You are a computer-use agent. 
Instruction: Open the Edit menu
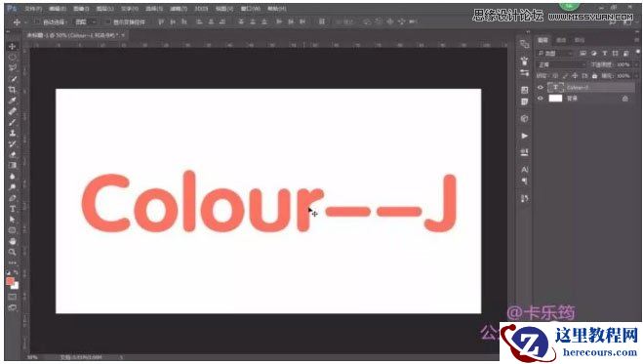(58, 8)
